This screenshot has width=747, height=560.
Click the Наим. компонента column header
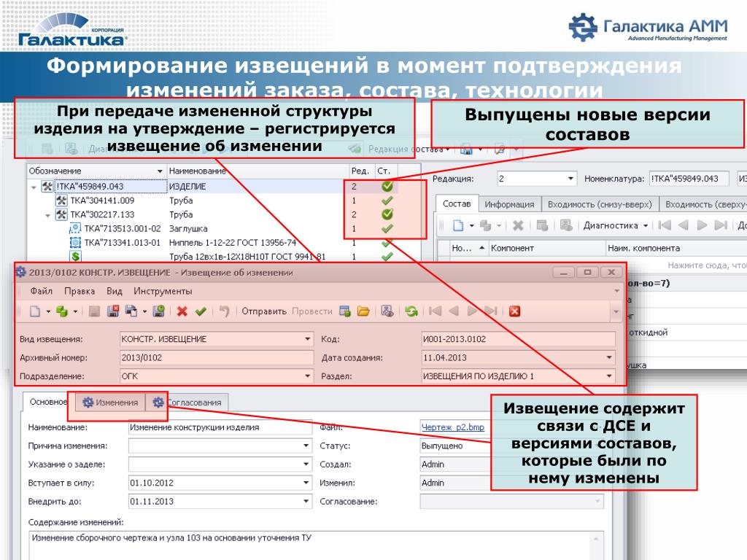pyautogui.click(x=676, y=248)
